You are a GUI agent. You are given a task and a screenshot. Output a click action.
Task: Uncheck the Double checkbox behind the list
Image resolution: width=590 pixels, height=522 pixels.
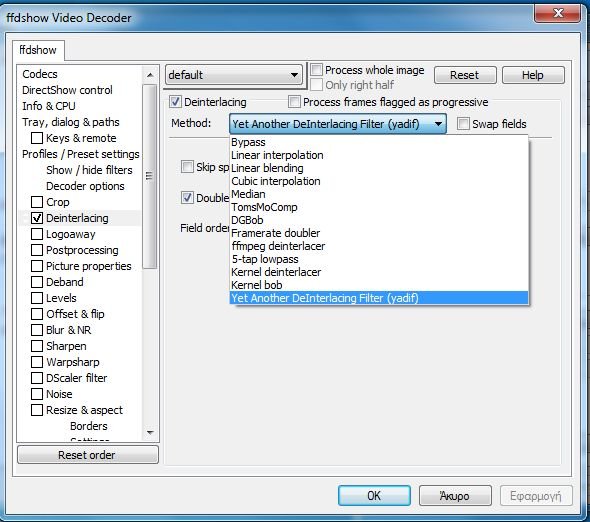(x=187, y=198)
